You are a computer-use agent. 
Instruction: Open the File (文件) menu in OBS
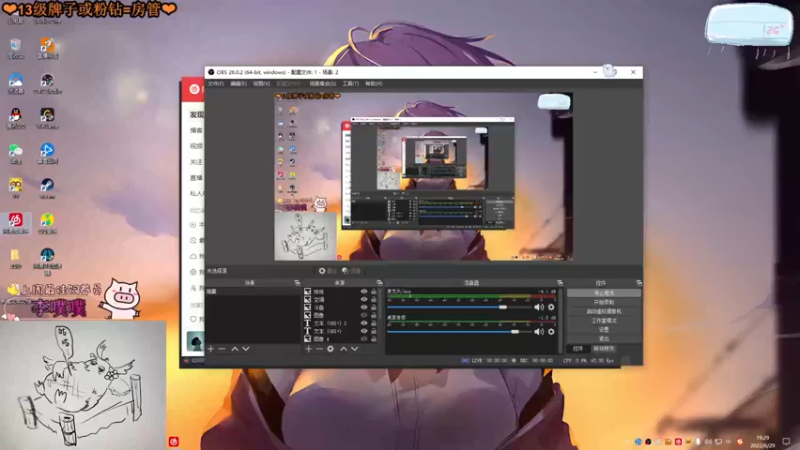point(215,84)
